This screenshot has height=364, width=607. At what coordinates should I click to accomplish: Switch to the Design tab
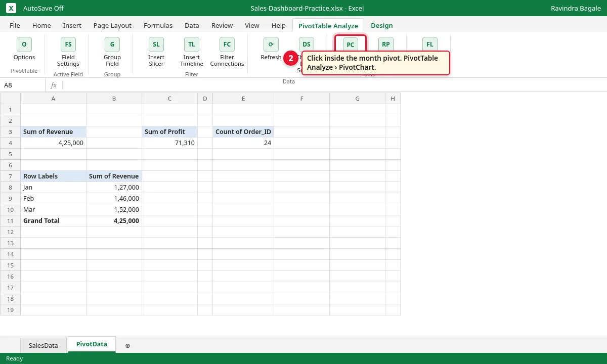tap(381, 25)
